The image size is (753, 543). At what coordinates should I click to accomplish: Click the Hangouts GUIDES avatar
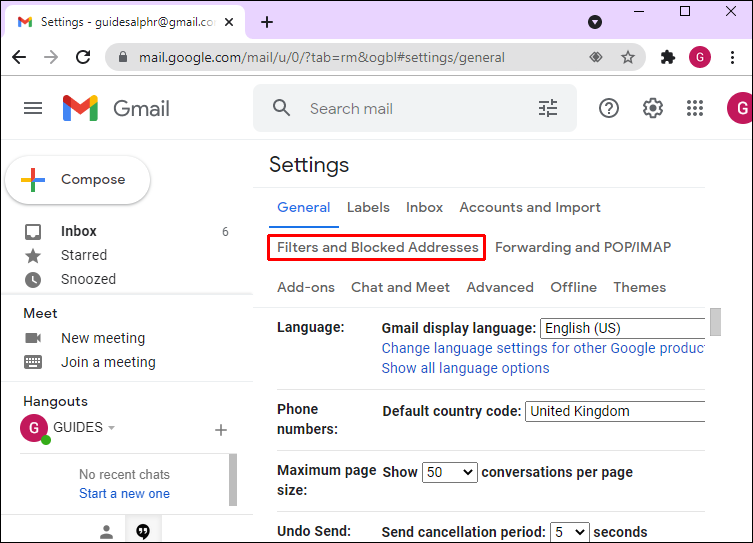click(x=34, y=428)
